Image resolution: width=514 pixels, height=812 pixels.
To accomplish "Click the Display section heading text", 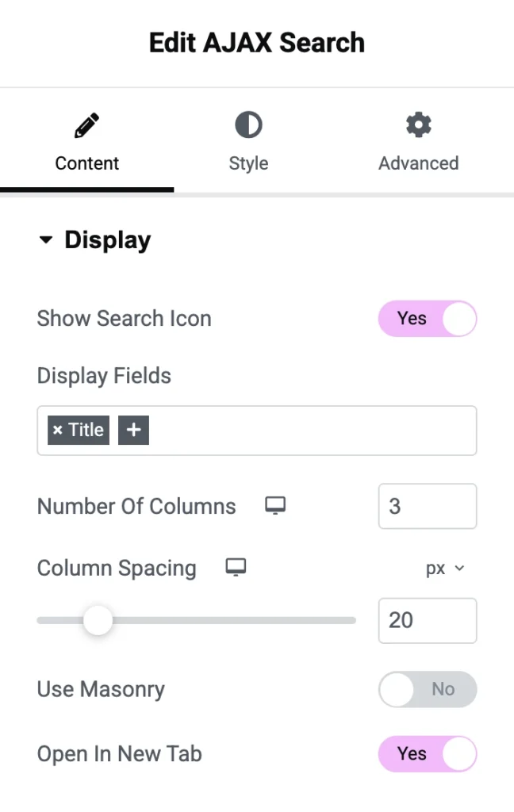I will (107, 240).
